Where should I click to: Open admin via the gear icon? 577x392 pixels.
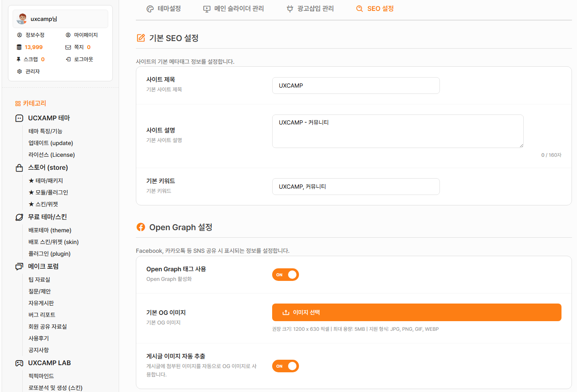(x=19, y=72)
